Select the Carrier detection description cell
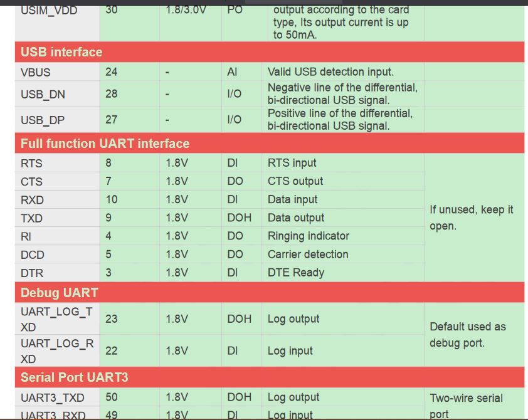The height and width of the screenshot is (420, 528). pos(308,255)
